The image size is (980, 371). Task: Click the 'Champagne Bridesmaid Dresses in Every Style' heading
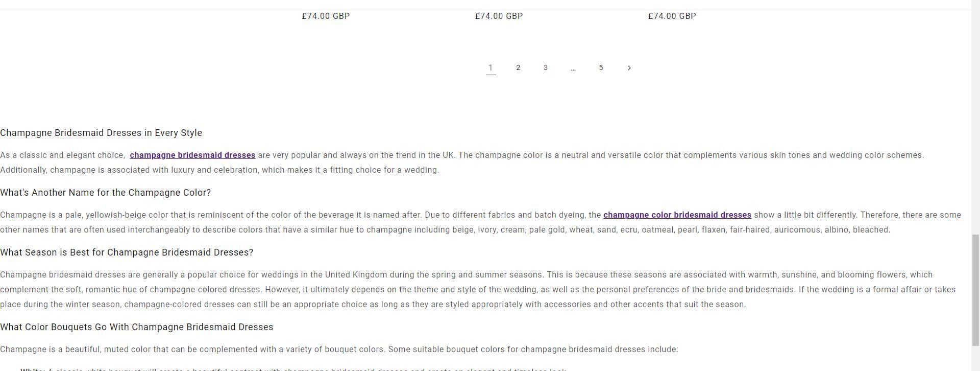point(101,133)
